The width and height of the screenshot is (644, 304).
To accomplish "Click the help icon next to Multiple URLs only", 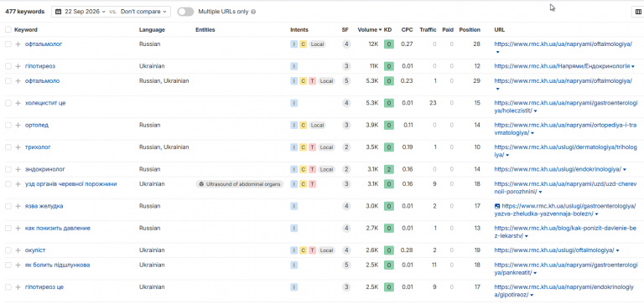I will click(253, 12).
